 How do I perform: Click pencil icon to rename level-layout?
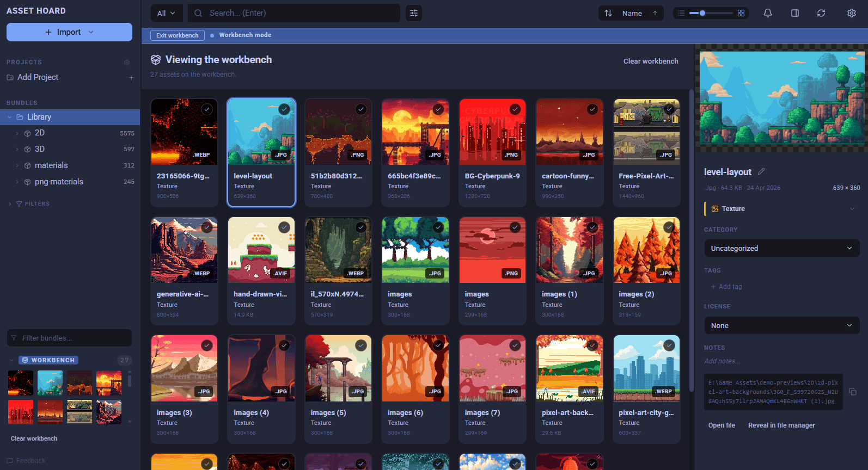click(x=761, y=171)
